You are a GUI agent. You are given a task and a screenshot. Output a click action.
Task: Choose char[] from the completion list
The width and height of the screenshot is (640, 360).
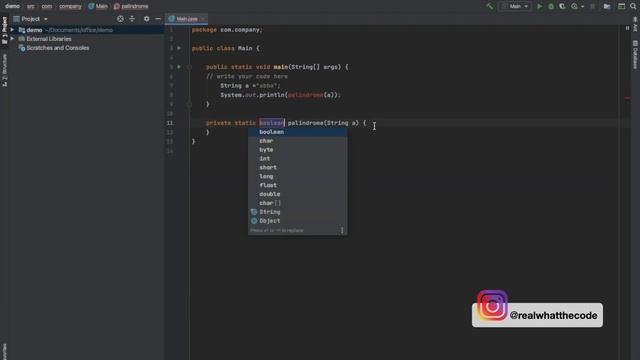pos(298,203)
